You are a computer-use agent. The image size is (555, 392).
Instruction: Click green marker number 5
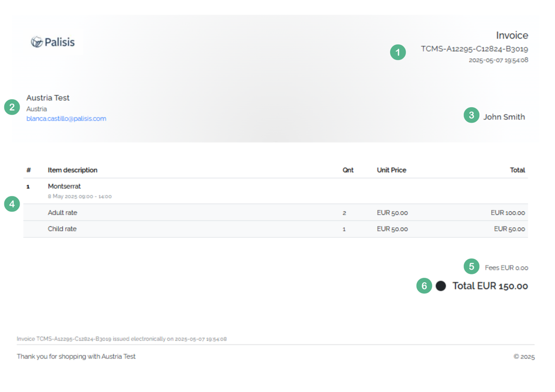click(x=472, y=266)
